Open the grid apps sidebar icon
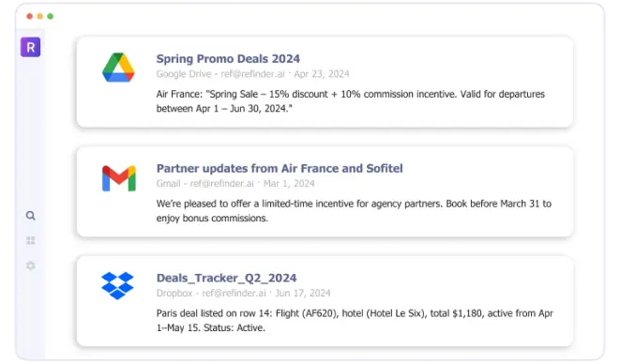The width and height of the screenshot is (621, 364). [x=31, y=240]
